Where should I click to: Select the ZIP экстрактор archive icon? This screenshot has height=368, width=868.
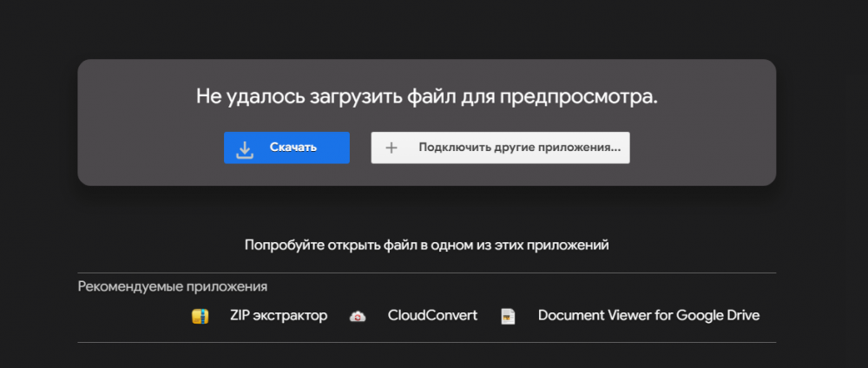click(x=201, y=316)
